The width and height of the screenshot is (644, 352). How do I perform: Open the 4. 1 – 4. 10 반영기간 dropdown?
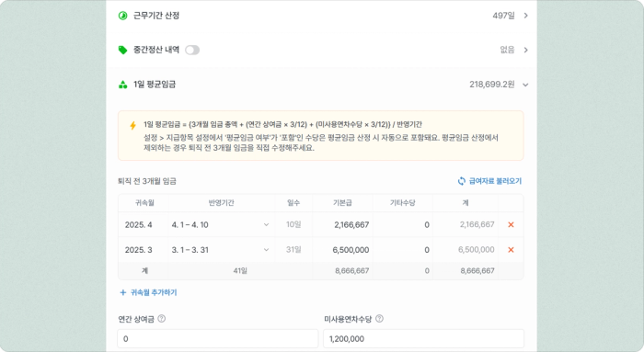(x=221, y=224)
